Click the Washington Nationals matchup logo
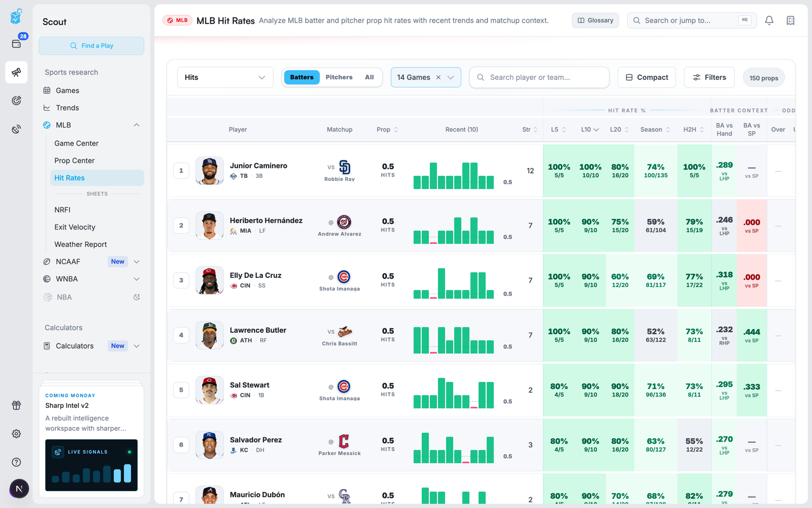Screen dimensions: 812x508 [x=344, y=222]
